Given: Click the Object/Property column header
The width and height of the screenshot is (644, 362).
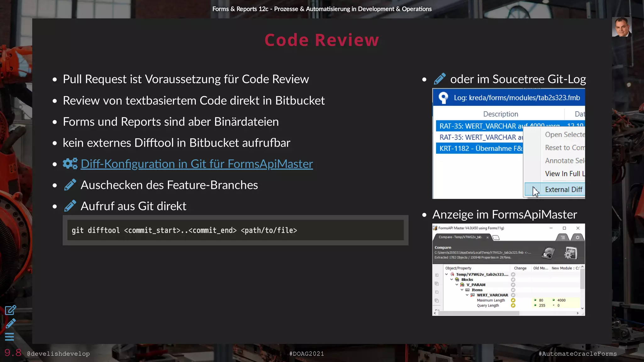Looking at the screenshot, I should point(458,268).
